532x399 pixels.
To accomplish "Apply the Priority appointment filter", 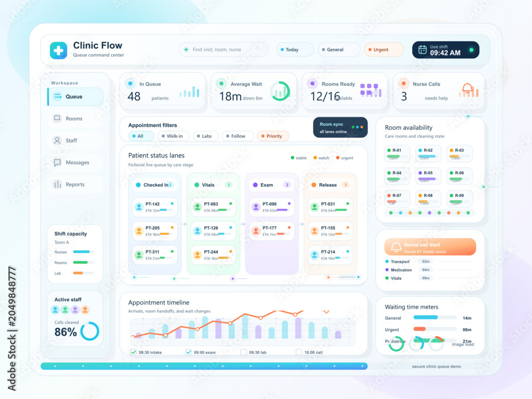I will pyautogui.click(x=273, y=136).
